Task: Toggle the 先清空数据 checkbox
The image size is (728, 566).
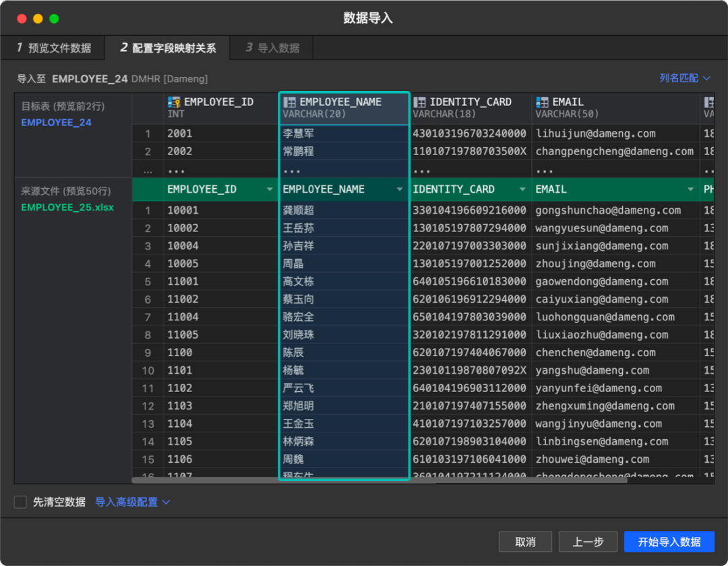Action: (x=20, y=502)
